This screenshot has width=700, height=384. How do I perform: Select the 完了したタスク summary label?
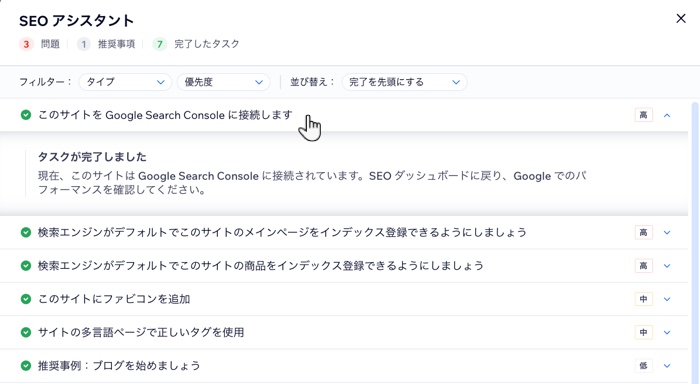(207, 44)
